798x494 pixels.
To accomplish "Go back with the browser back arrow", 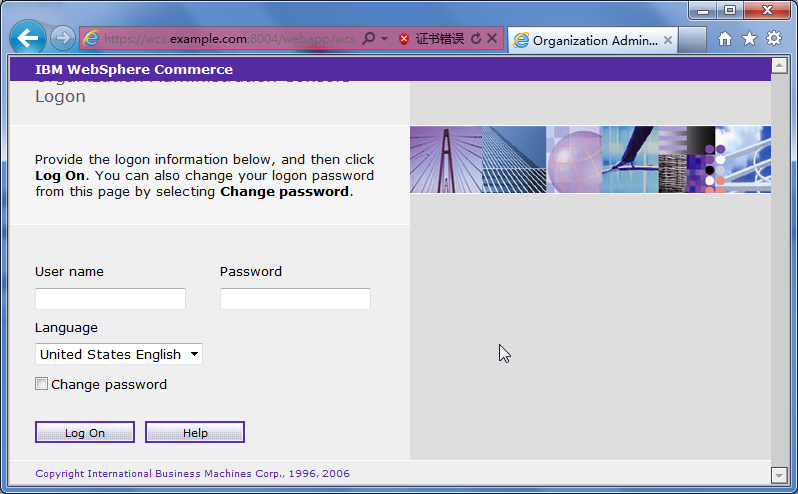I will click(27, 37).
